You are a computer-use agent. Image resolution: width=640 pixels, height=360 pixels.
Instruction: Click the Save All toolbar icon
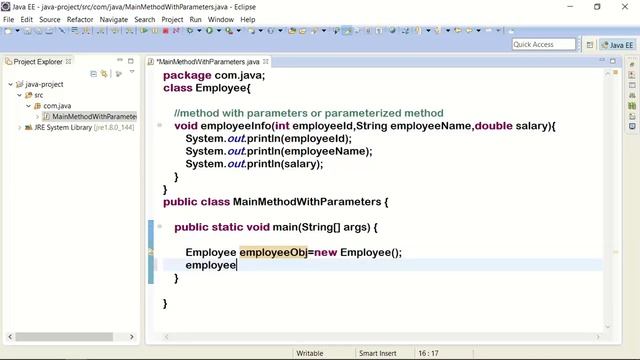coord(38,31)
